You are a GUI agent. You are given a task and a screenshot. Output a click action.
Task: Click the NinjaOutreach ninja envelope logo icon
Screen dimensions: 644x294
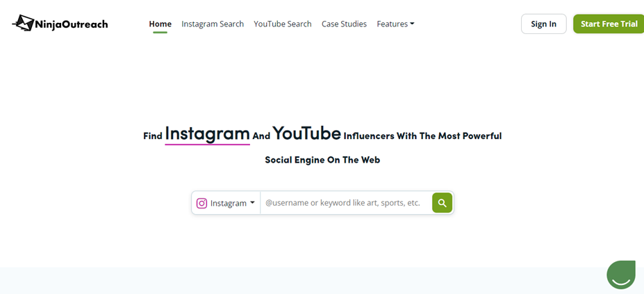point(23,24)
